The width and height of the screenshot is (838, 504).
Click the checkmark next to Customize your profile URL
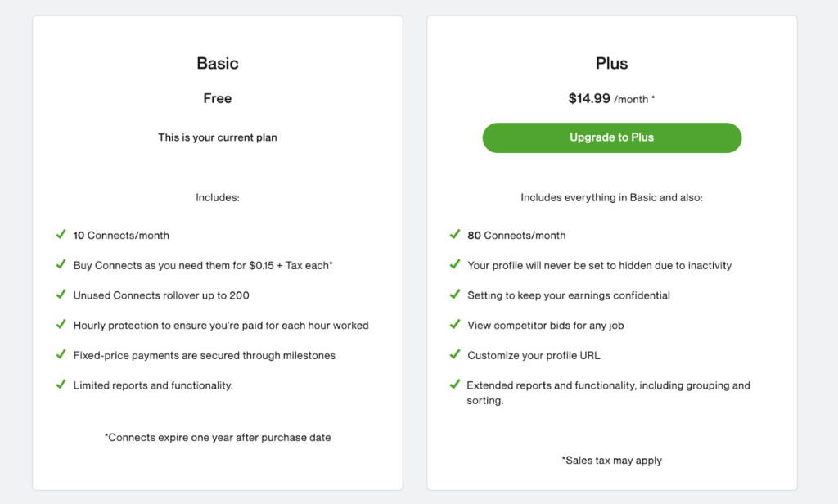pos(455,353)
